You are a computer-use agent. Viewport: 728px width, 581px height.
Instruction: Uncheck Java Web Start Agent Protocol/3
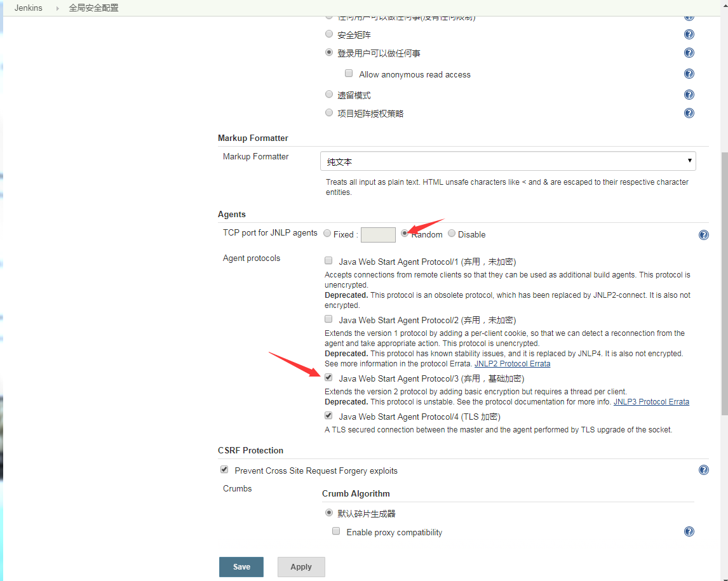tap(328, 378)
